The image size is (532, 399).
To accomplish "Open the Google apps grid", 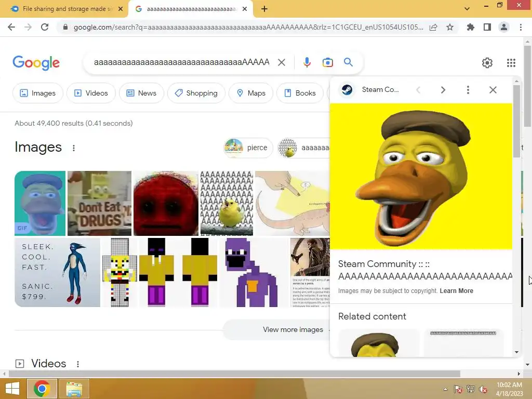I will 511,63.
